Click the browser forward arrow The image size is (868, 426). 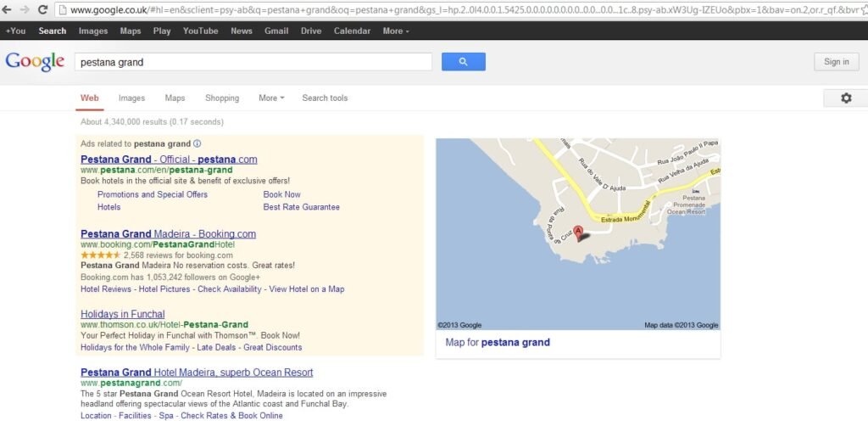[25, 9]
